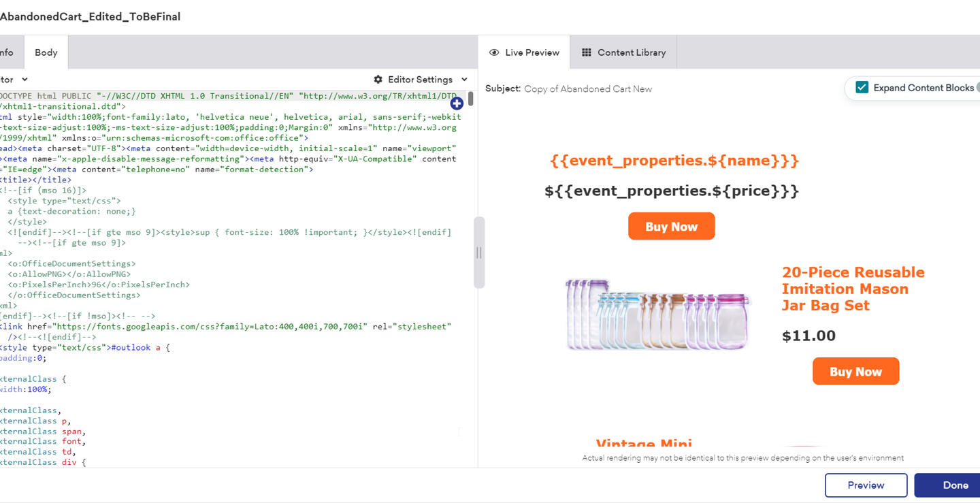Click the text-decoration: none code line
The width and height of the screenshot is (980, 503).
(x=71, y=212)
